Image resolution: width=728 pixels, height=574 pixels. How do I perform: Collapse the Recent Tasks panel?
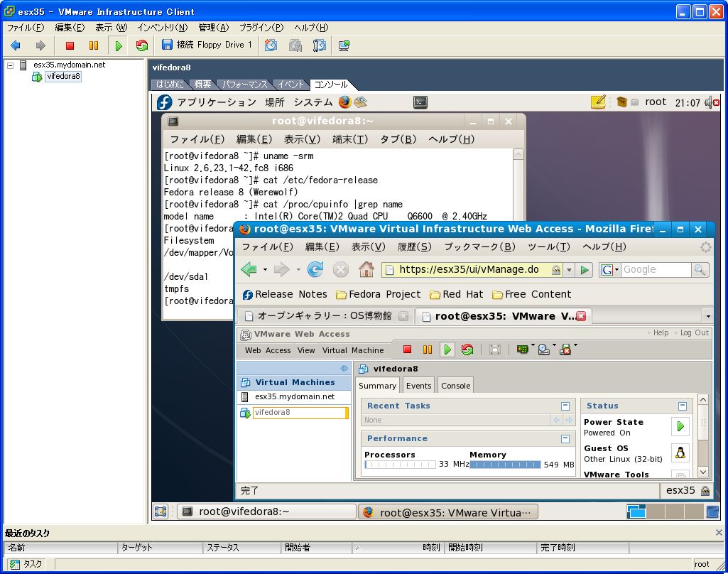pos(565,406)
